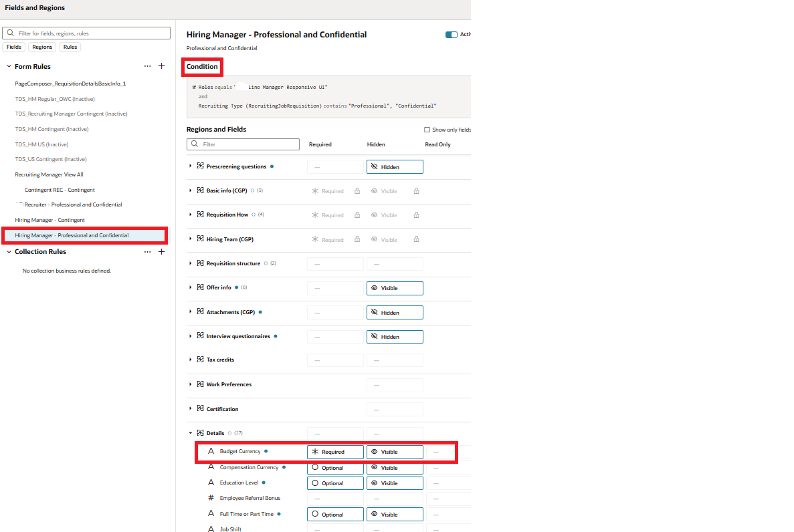Switch to the Regions tab

point(41,47)
